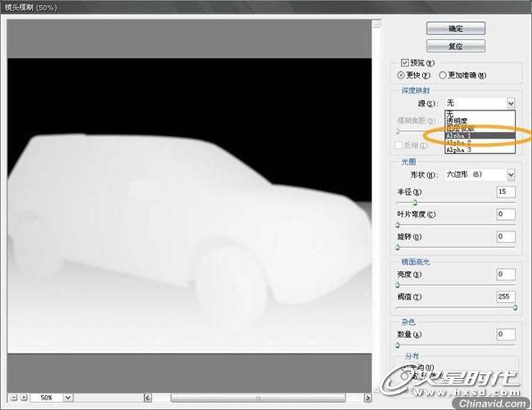Click the 半径 radius value field

click(x=506, y=192)
